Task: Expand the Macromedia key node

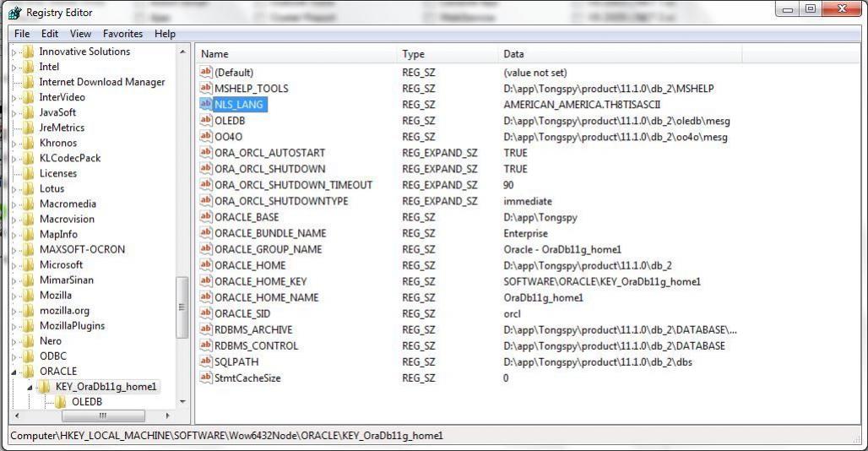Action: click(14, 204)
